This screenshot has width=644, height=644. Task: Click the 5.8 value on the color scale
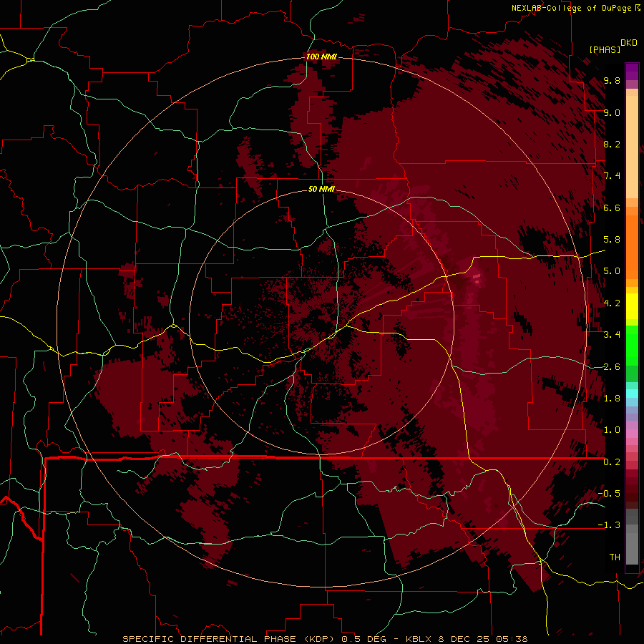click(x=612, y=240)
